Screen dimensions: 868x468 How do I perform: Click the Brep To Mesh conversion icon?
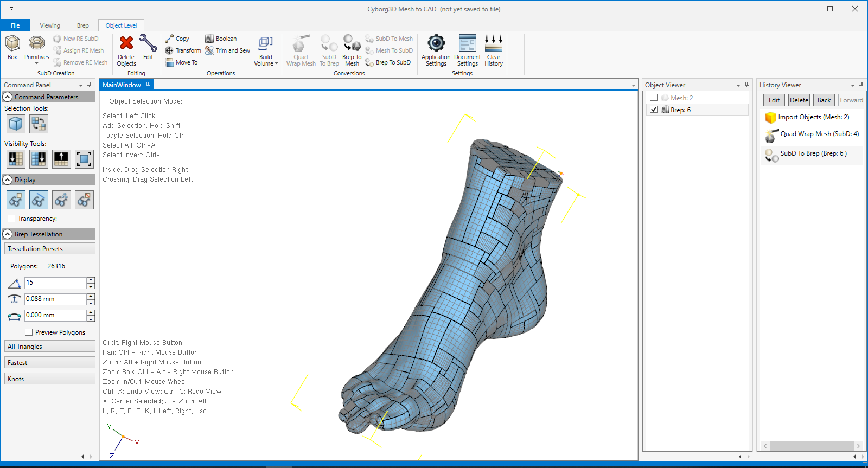[x=352, y=43]
